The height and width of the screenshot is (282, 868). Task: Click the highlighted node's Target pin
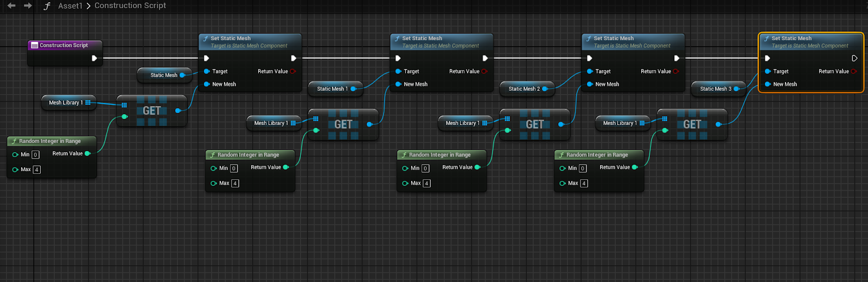tap(768, 71)
